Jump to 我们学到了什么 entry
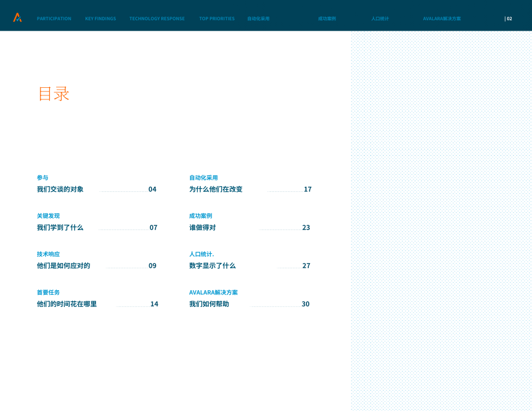The image size is (532, 411). pyautogui.click(x=60, y=228)
